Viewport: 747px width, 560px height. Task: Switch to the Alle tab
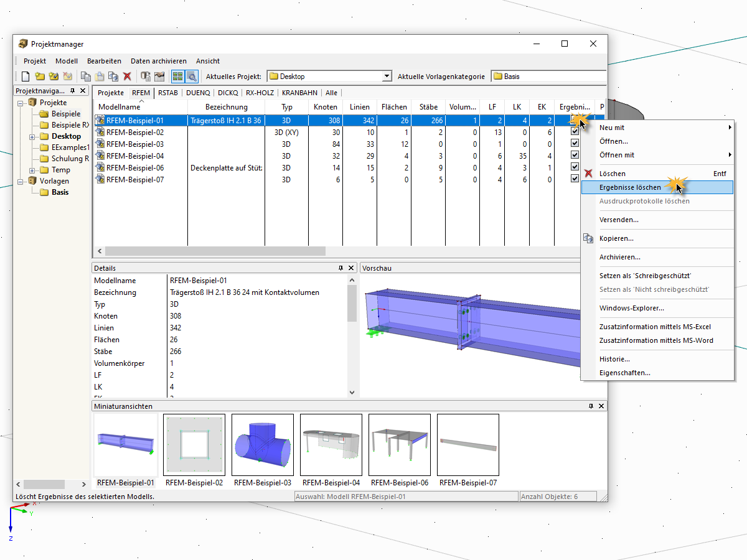331,93
